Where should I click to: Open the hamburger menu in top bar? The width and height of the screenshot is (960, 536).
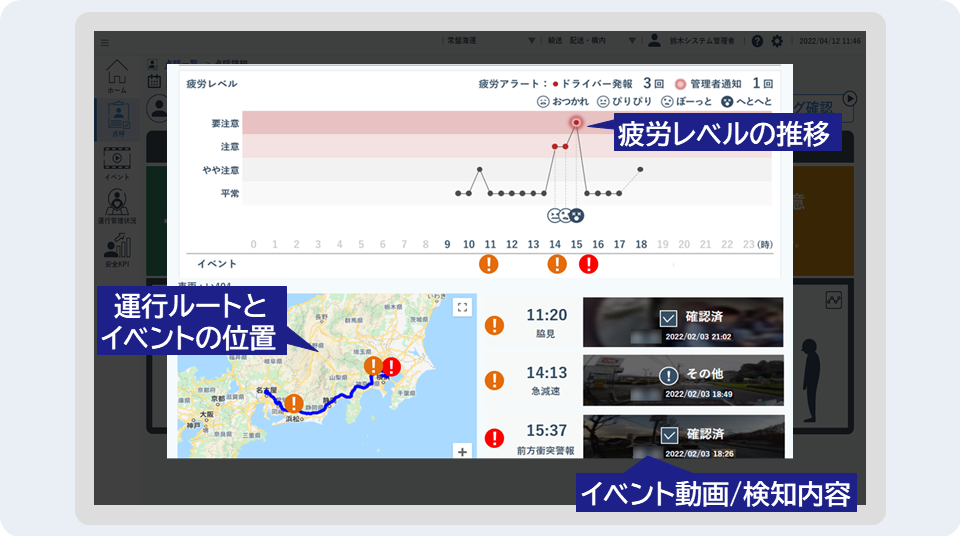(105, 42)
